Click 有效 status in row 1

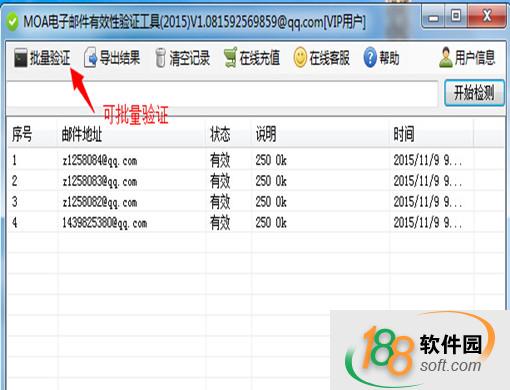[x=220, y=160]
